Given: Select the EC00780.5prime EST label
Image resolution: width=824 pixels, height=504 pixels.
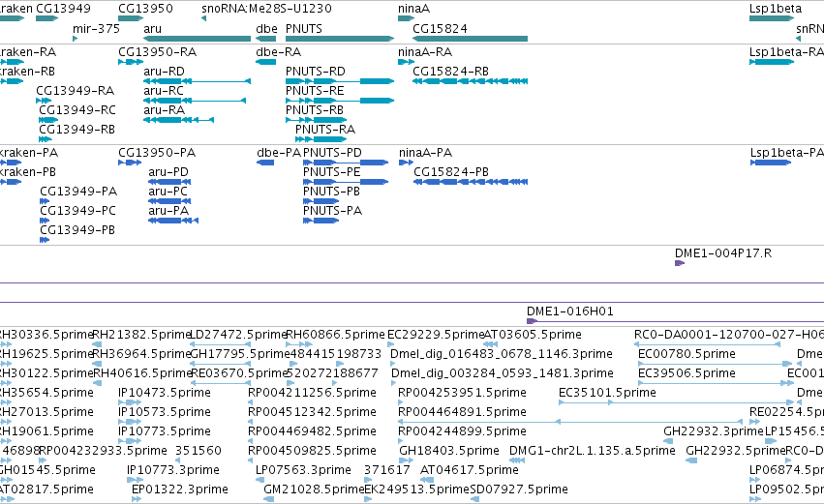Looking at the screenshot, I should click(687, 354).
